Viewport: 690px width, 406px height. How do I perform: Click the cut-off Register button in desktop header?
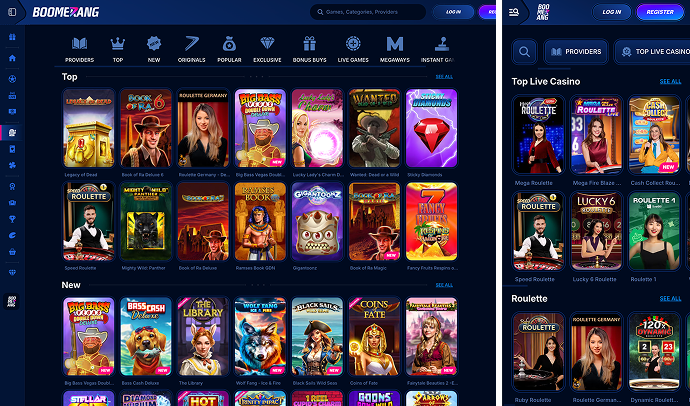(x=487, y=12)
